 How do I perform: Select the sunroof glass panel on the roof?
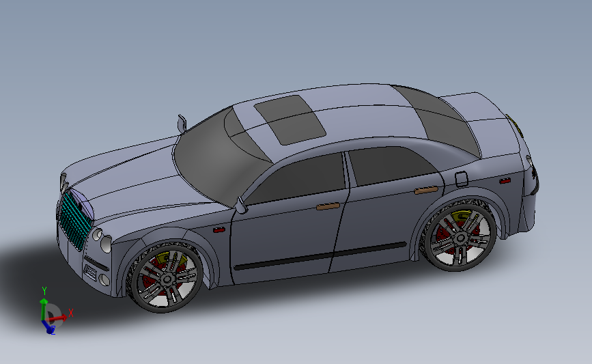290,120
